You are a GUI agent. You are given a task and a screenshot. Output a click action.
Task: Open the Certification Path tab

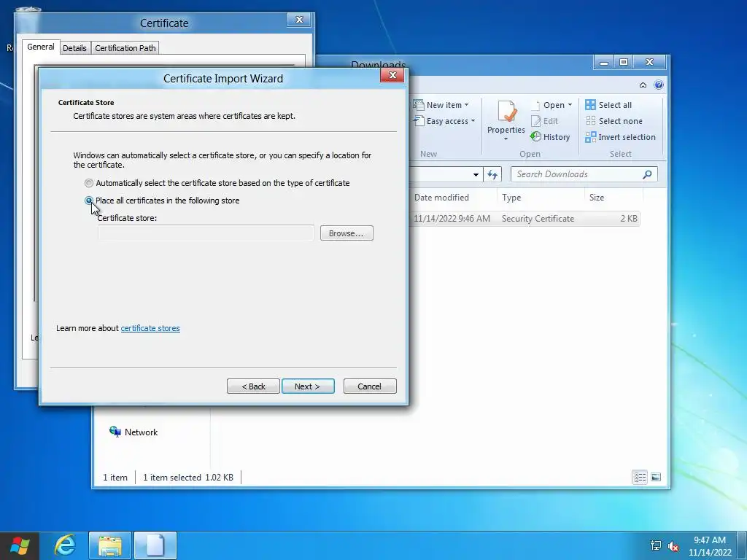[x=125, y=48]
